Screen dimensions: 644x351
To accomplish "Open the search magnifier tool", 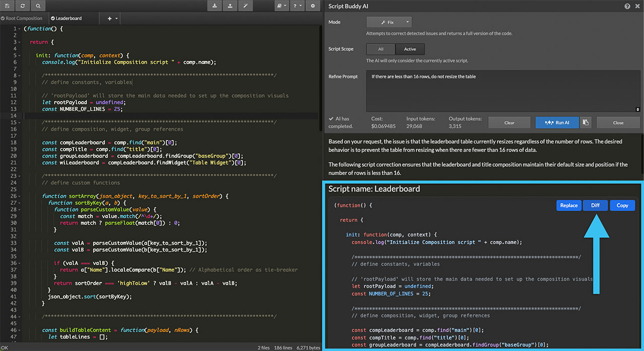I will pyautogui.click(x=38, y=6).
